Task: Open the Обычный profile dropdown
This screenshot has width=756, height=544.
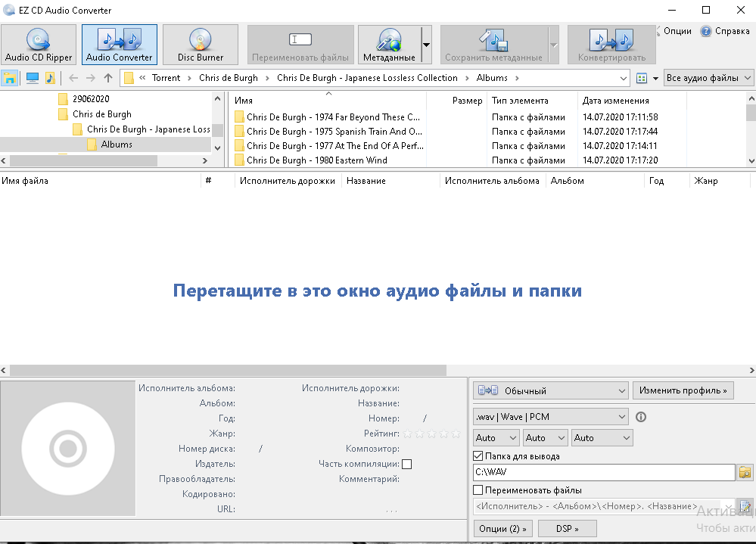Action: pos(551,390)
